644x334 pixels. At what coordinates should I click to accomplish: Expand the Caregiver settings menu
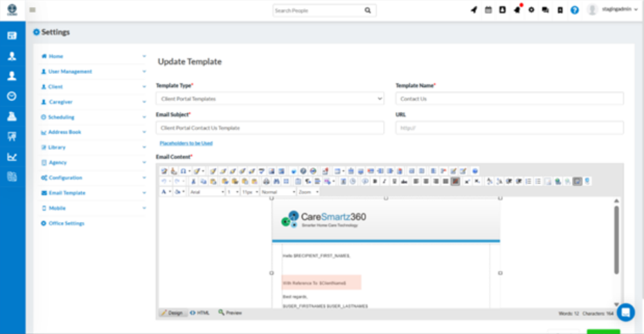[x=93, y=102]
